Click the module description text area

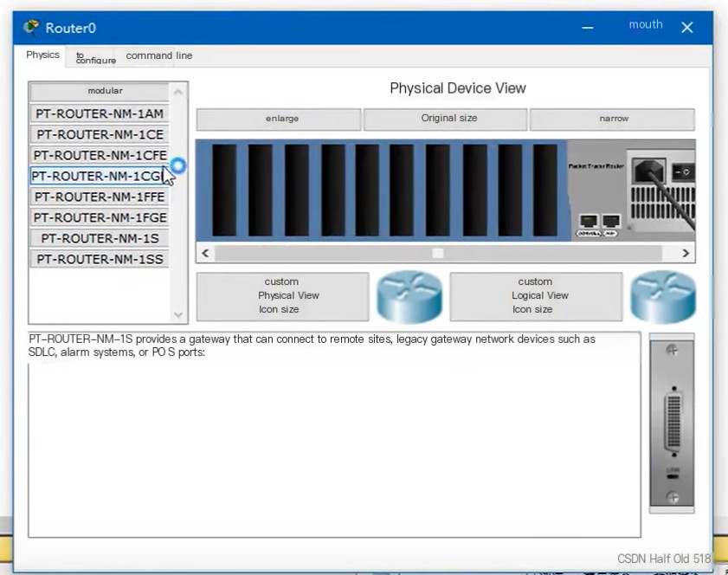pos(334,435)
